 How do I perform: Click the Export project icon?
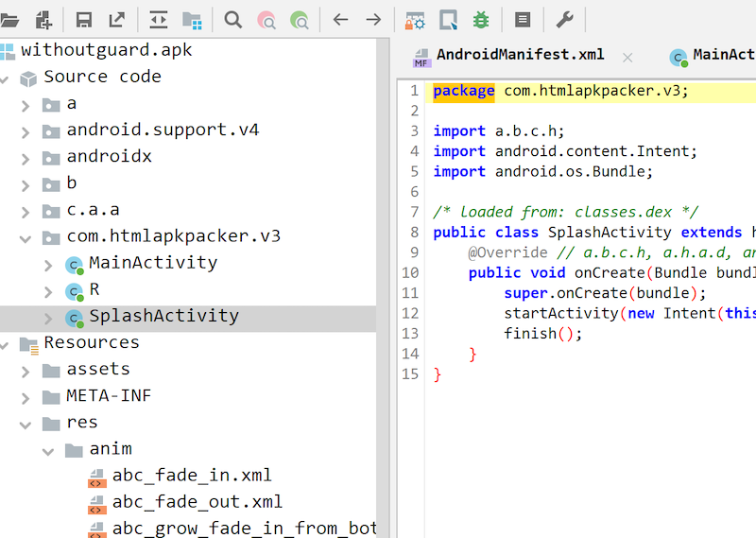(x=117, y=19)
